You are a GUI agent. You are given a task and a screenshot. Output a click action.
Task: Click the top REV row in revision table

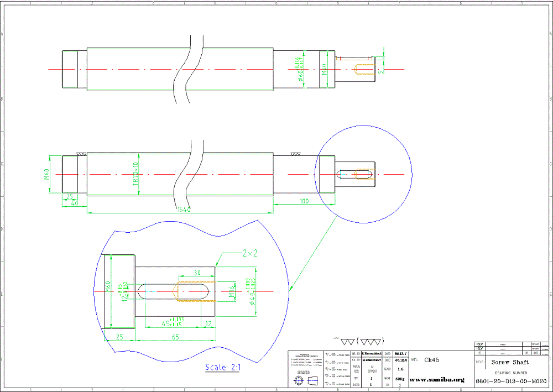[510, 344]
